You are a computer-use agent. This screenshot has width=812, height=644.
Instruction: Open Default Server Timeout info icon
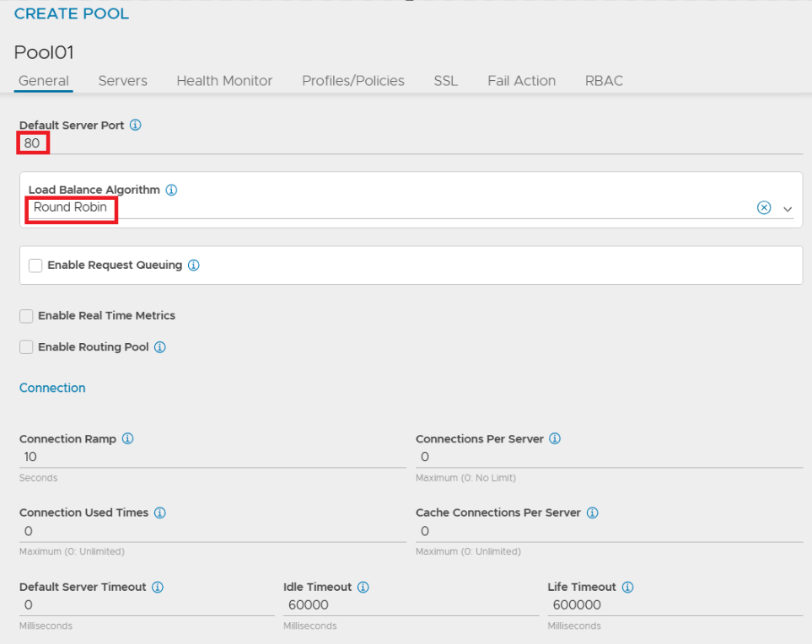point(158,587)
